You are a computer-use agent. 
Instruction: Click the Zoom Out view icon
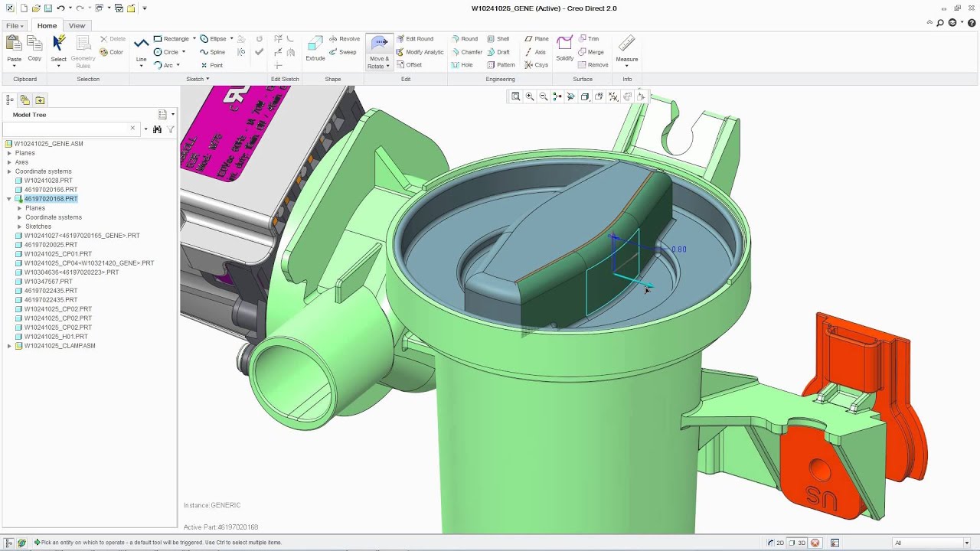(544, 96)
